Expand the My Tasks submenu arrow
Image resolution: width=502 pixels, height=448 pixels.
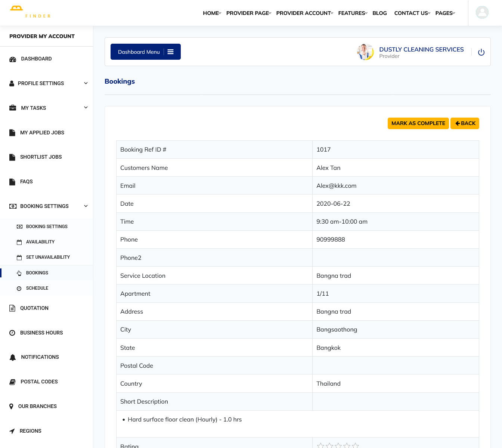pos(86,108)
